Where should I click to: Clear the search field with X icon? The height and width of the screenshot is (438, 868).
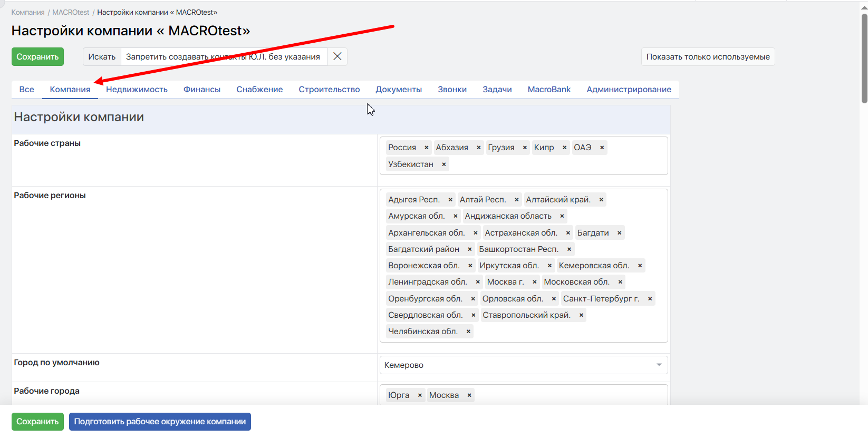pos(337,56)
